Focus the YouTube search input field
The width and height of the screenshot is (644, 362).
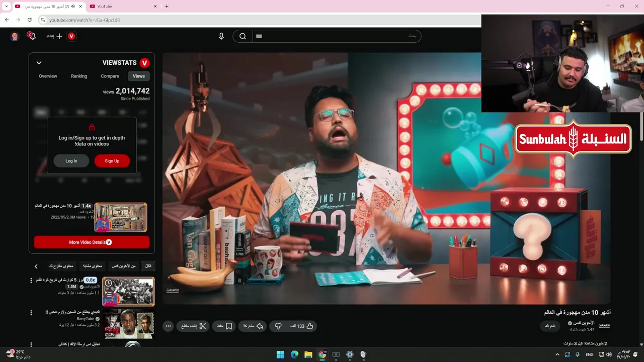click(x=336, y=36)
